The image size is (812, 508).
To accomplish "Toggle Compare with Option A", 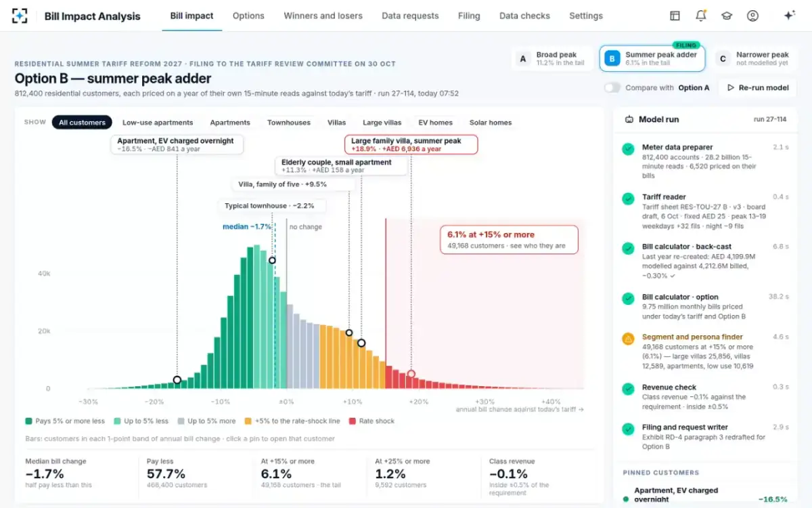I will [x=612, y=88].
